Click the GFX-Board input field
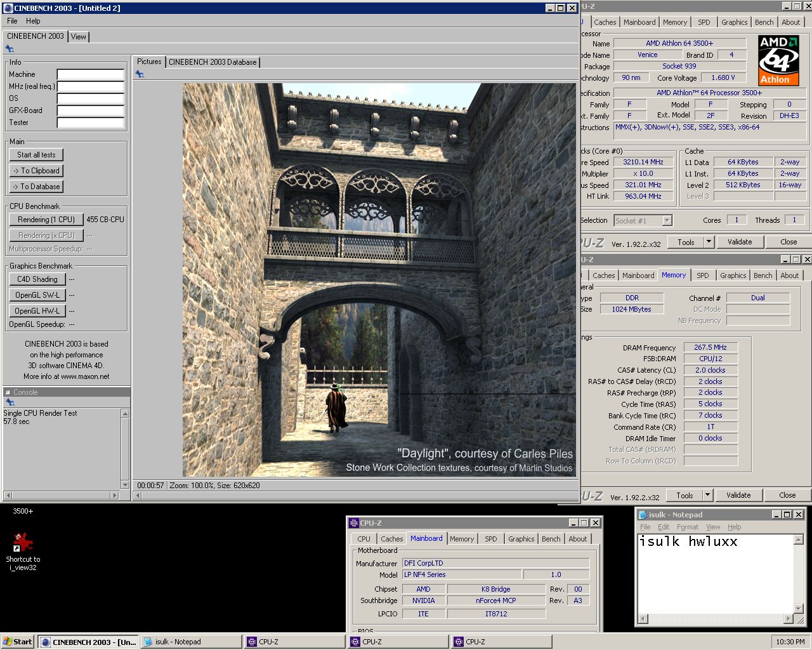Viewport: 812px width, 650px height. [90, 110]
